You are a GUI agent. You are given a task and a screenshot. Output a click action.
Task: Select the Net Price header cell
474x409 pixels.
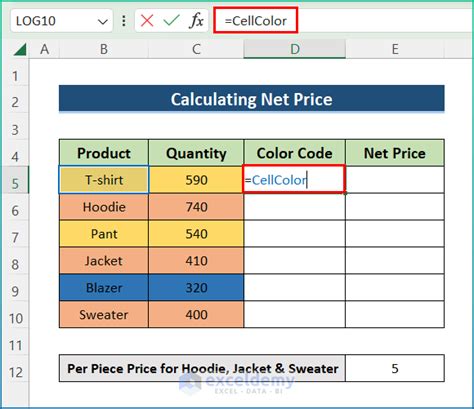(395, 153)
